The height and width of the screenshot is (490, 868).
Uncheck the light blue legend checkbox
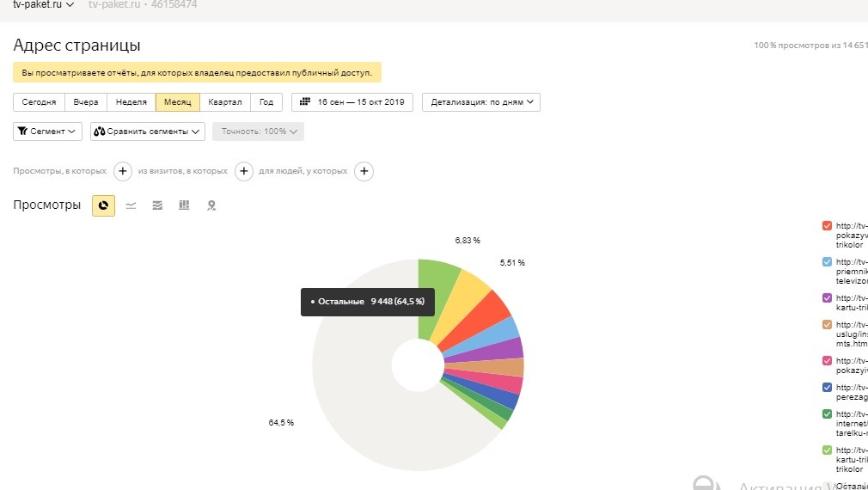827,262
